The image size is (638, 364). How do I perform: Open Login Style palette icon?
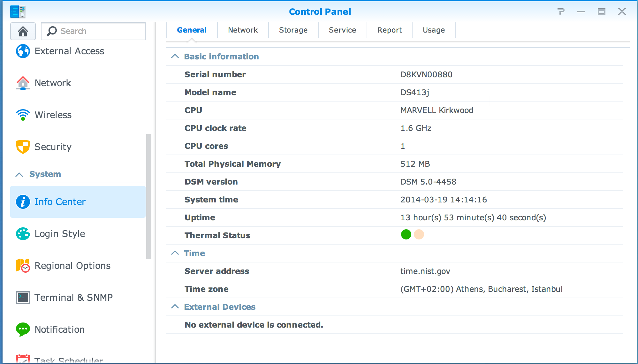[23, 234]
